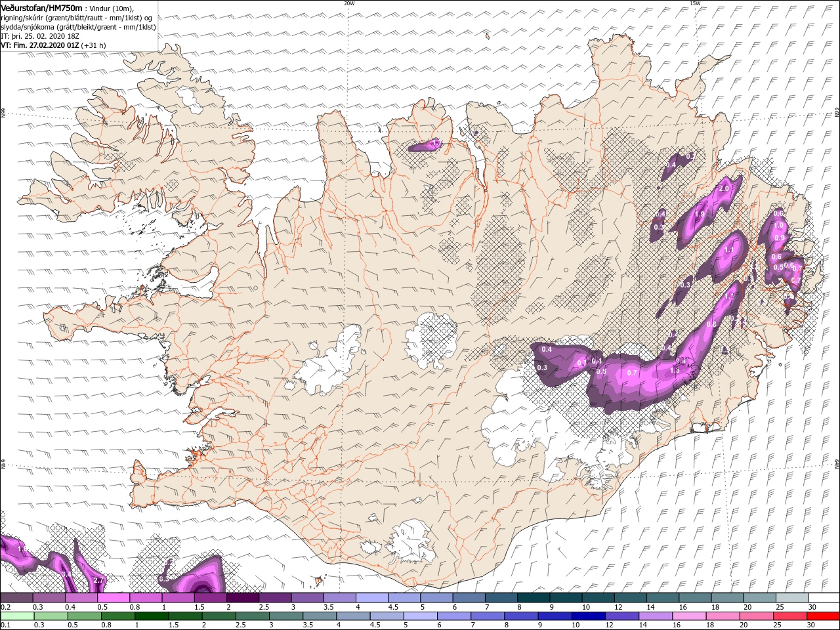Click the Veðurstofan/HM750m title text
The width and height of the screenshot is (840, 630).
[x=41, y=7]
